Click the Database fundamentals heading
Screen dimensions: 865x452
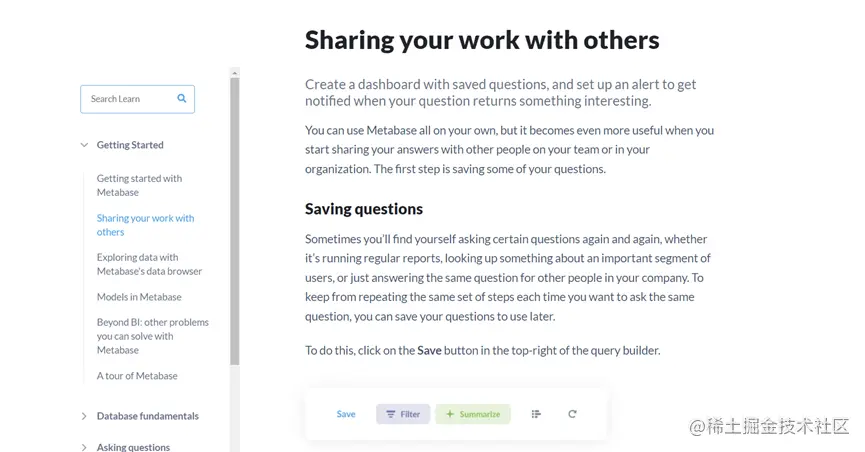click(148, 416)
